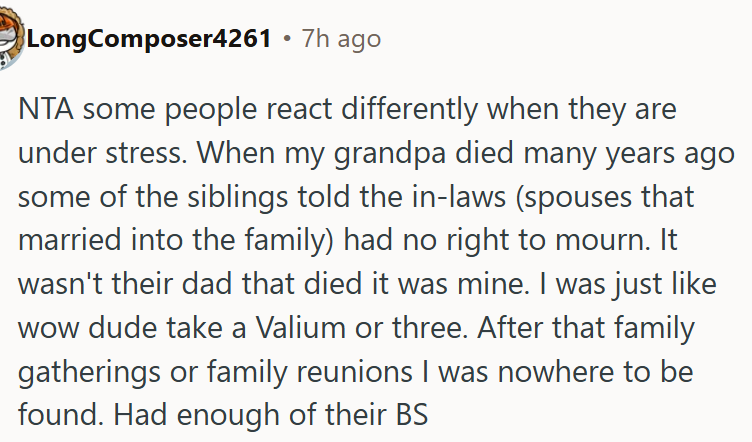Open the '7h ago' comment permalink
Screen dimensions: 752x442
click(341, 39)
